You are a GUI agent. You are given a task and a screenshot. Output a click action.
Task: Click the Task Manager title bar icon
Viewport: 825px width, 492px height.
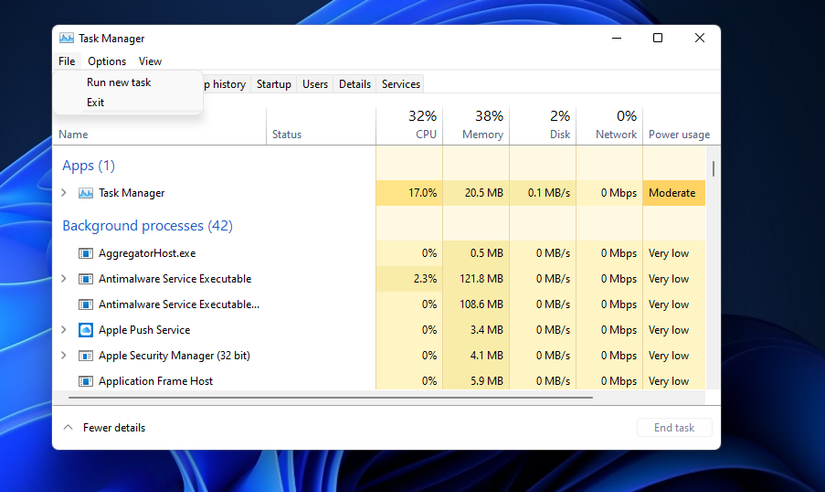tap(66, 38)
